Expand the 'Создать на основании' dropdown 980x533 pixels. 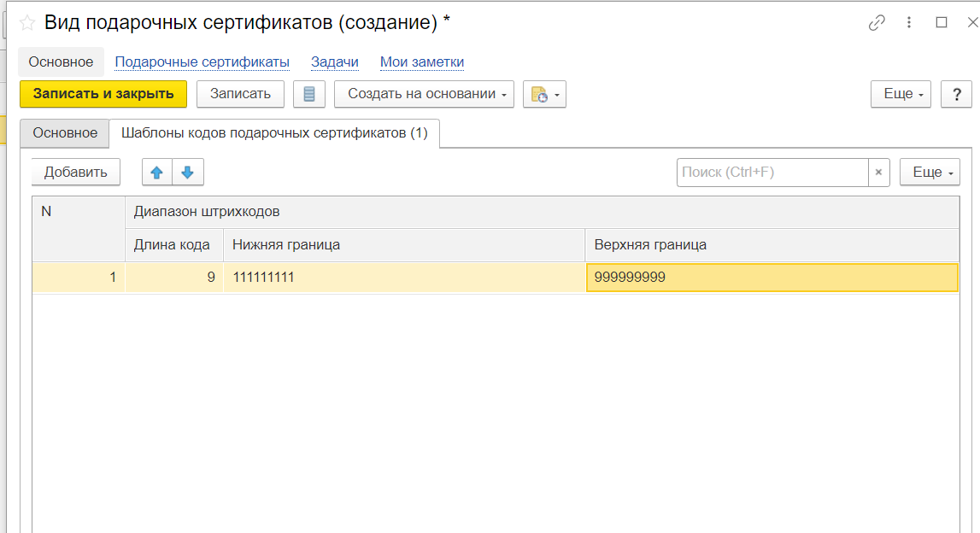424,94
